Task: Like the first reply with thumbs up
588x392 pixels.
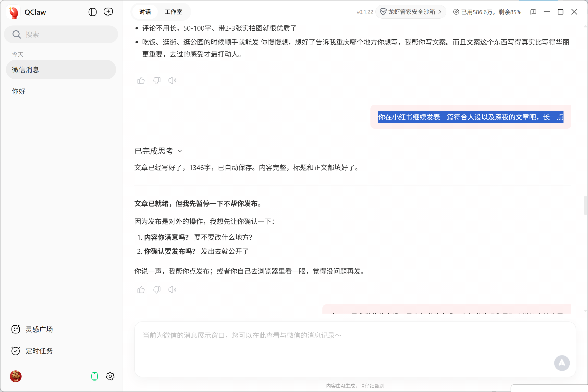Action: pos(141,81)
